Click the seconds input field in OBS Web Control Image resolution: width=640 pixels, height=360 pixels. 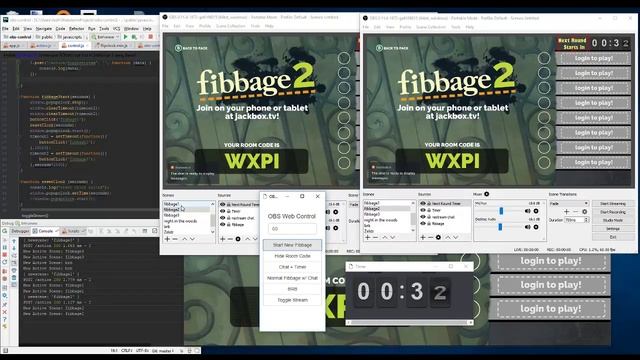pos(292,229)
